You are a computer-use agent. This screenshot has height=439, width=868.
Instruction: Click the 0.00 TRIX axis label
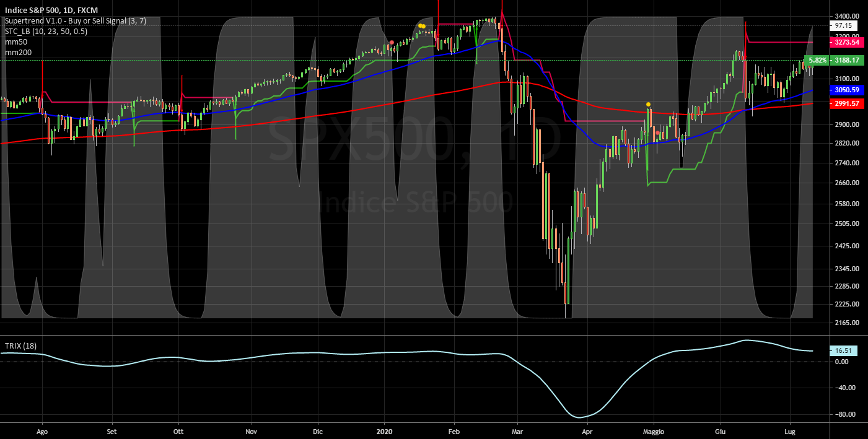(842, 361)
